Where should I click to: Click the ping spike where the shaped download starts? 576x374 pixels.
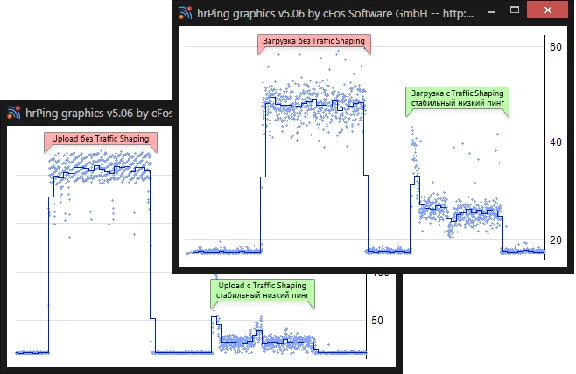[415, 154]
